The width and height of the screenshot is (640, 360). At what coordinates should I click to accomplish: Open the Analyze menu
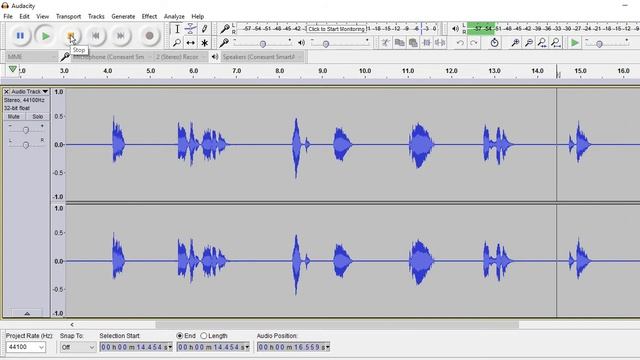174,16
